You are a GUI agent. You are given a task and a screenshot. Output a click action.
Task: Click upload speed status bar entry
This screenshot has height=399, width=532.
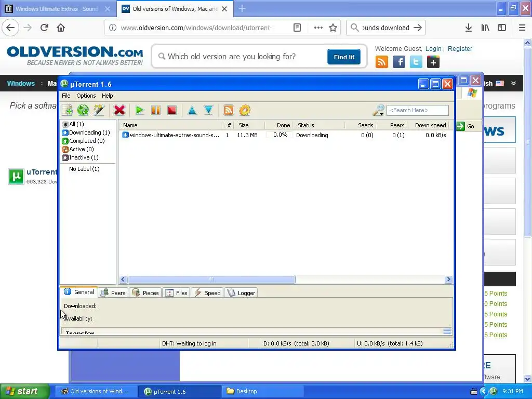tap(390, 343)
